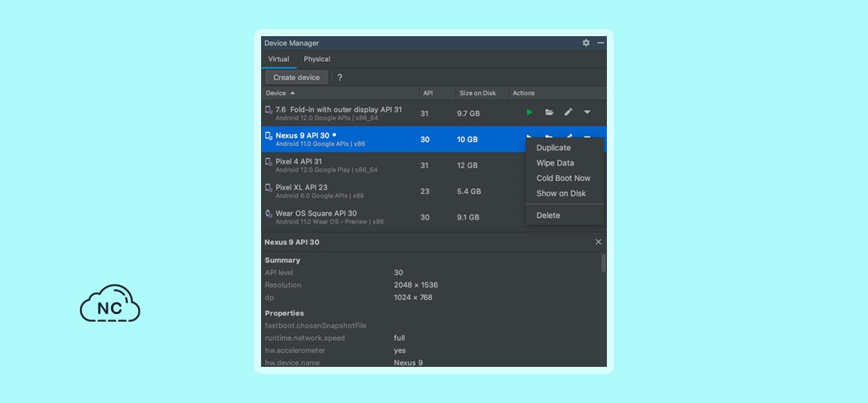Click the 9.1 GB size cell
Viewport: 868px width, 403px height.
pyautogui.click(x=468, y=217)
